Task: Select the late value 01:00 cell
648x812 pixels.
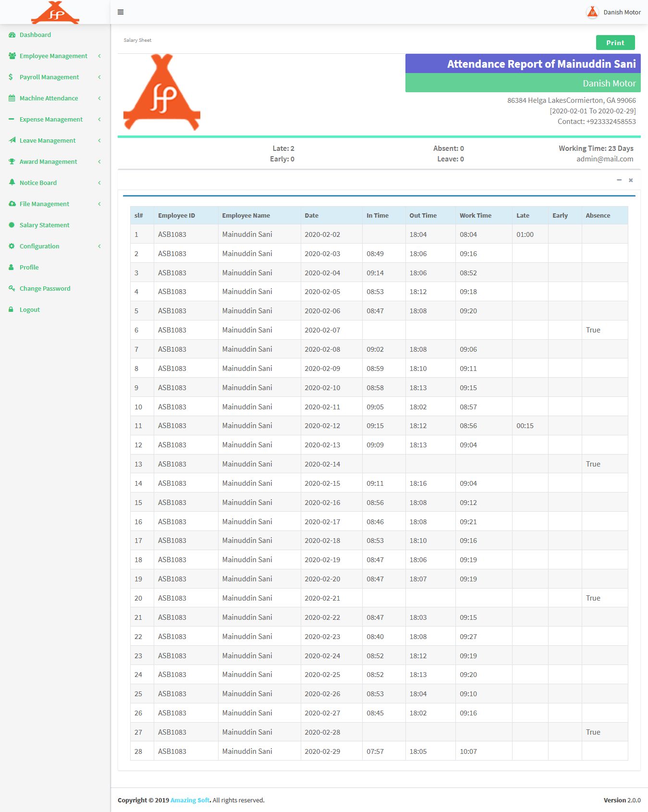Action: pos(530,234)
